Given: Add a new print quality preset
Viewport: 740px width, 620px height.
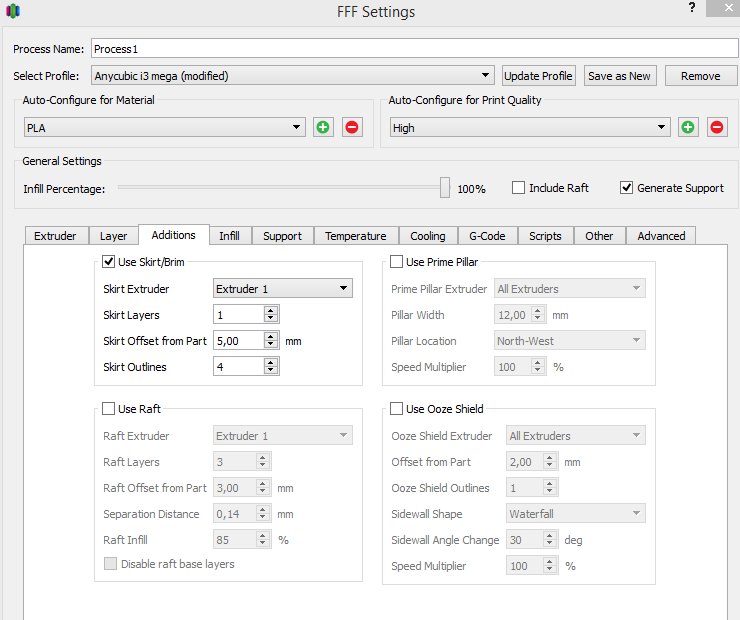Looking at the screenshot, I should [688, 127].
